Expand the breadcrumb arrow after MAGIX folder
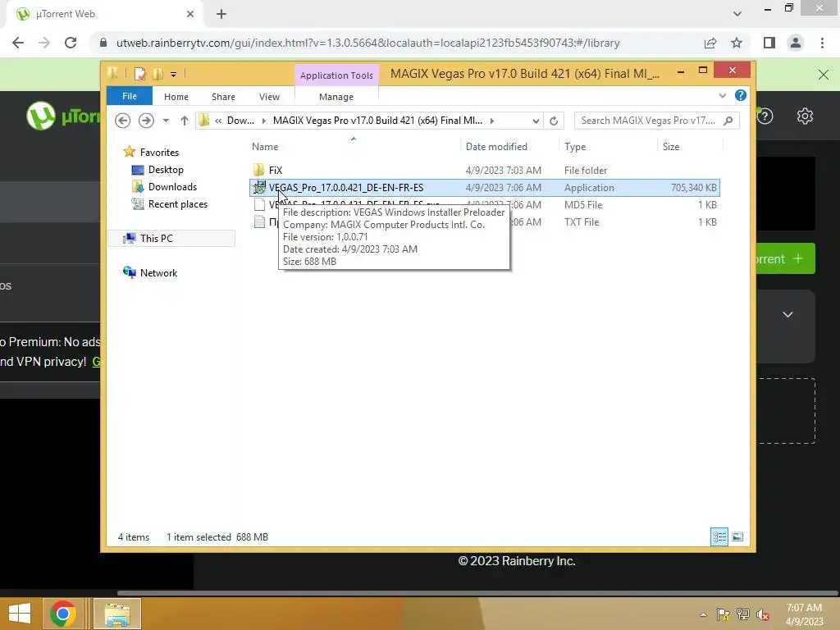The image size is (840, 630). tap(492, 121)
